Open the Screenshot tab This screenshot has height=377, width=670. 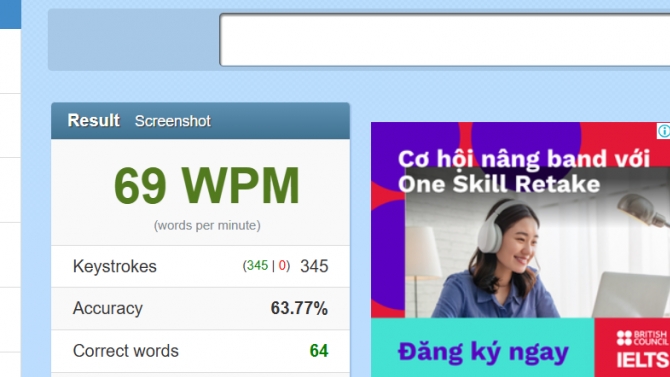(x=173, y=121)
